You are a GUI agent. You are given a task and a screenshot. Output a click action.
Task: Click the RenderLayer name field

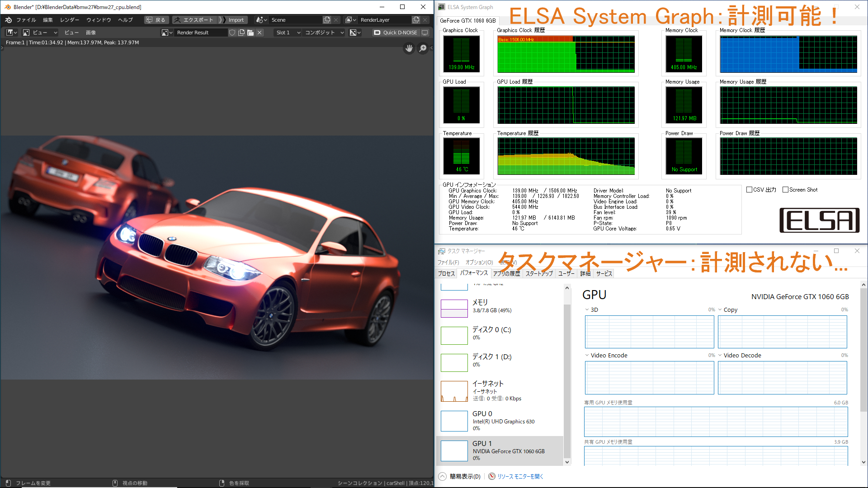[x=385, y=20]
